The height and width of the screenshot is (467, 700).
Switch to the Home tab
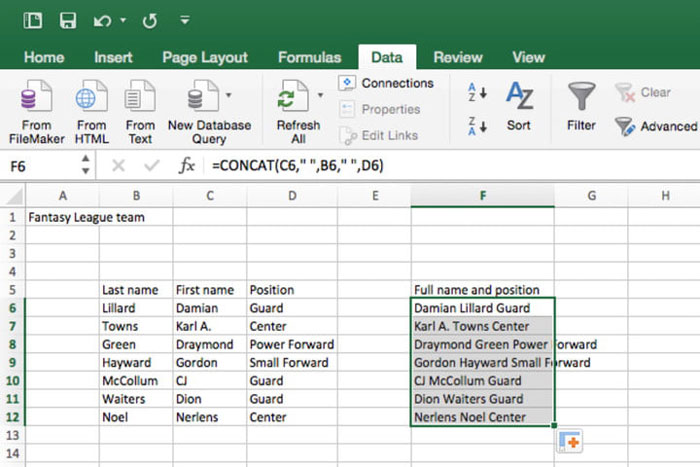coord(44,57)
